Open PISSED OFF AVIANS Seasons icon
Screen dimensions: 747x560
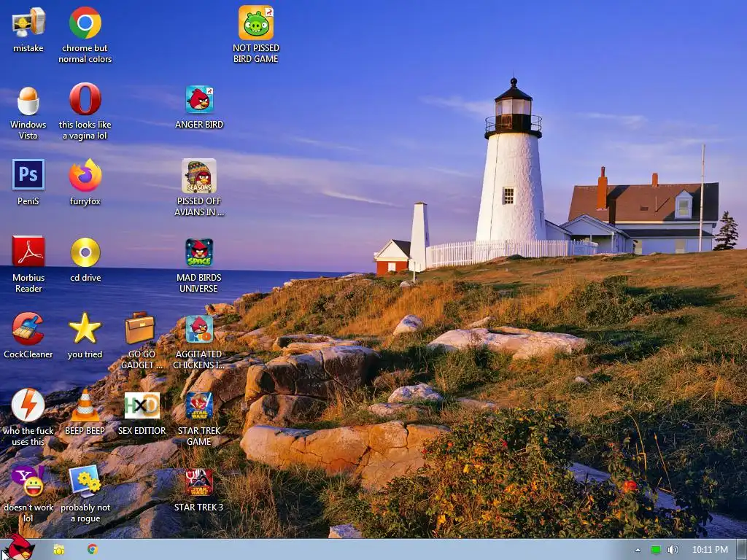[x=199, y=176]
